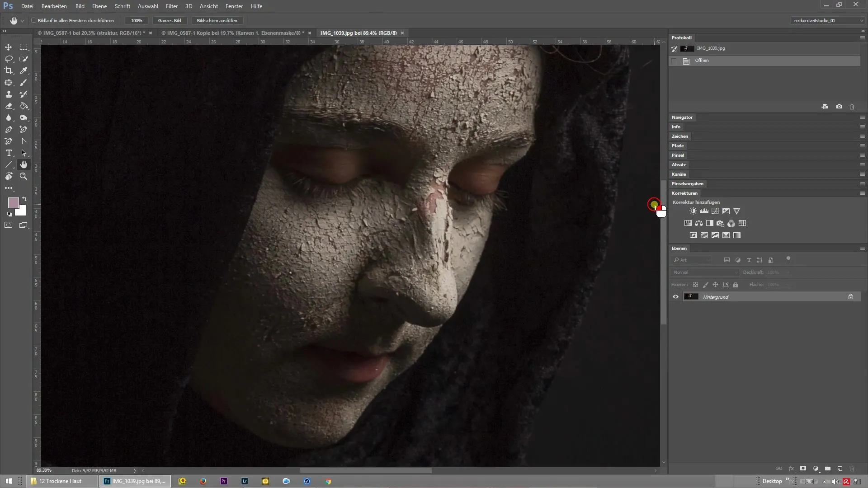Screen dimensions: 868x488
Task: Toggle lock icon on Hintergrund layer
Action: pos(850,297)
